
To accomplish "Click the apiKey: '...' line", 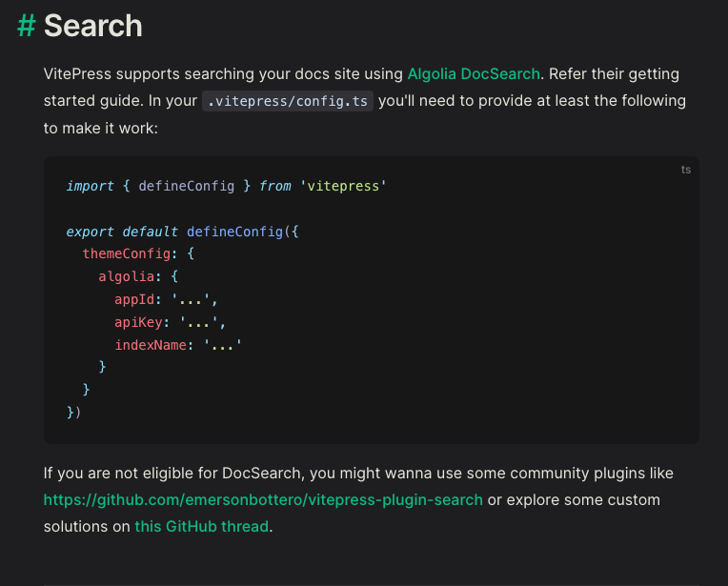I will pyautogui.click(x=170, y=322).
